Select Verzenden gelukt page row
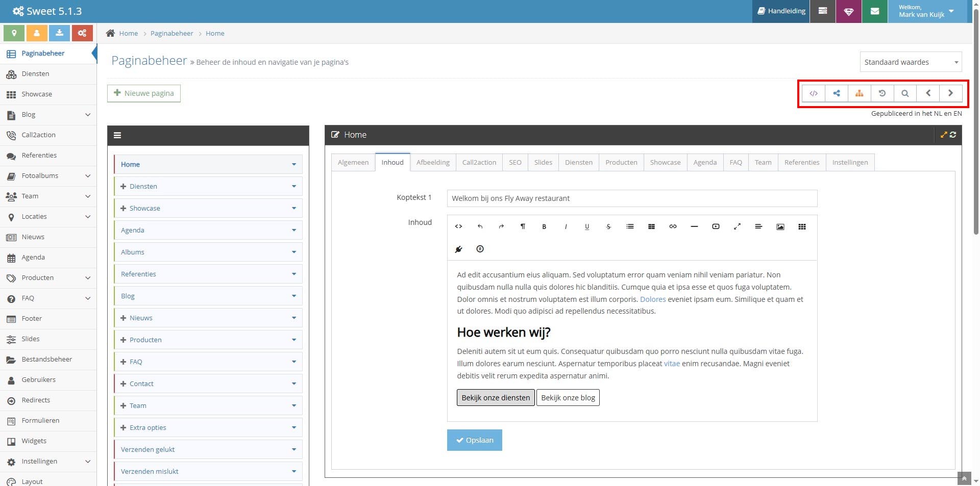Viewport: 980px width, 486px height. click(x=208, y=449)
